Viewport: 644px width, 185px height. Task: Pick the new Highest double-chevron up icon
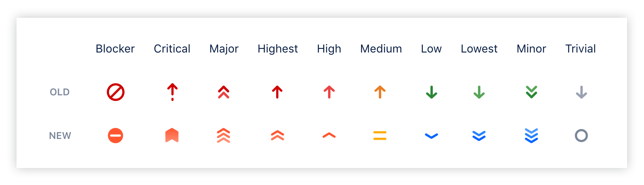click(x=278, y=135)
